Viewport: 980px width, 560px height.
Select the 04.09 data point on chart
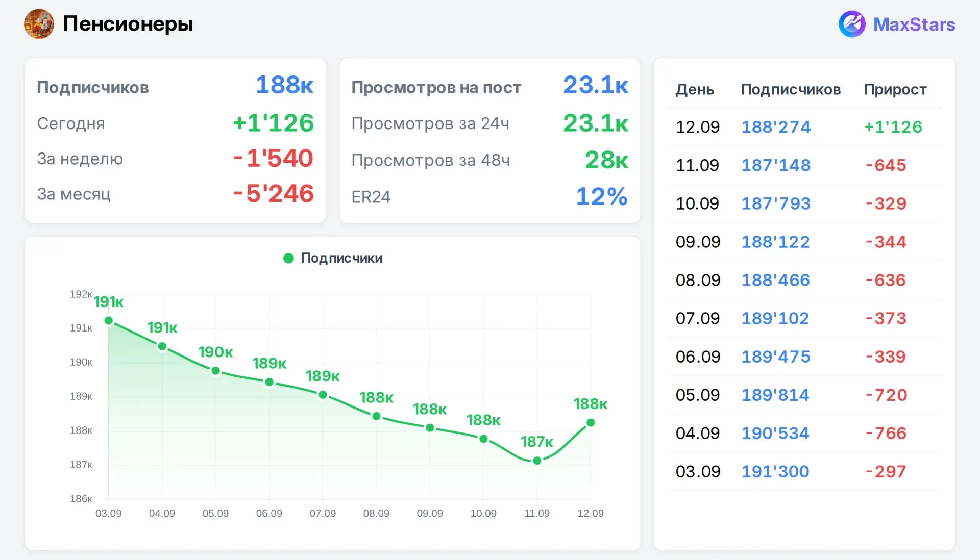click(x=162, y=347)
